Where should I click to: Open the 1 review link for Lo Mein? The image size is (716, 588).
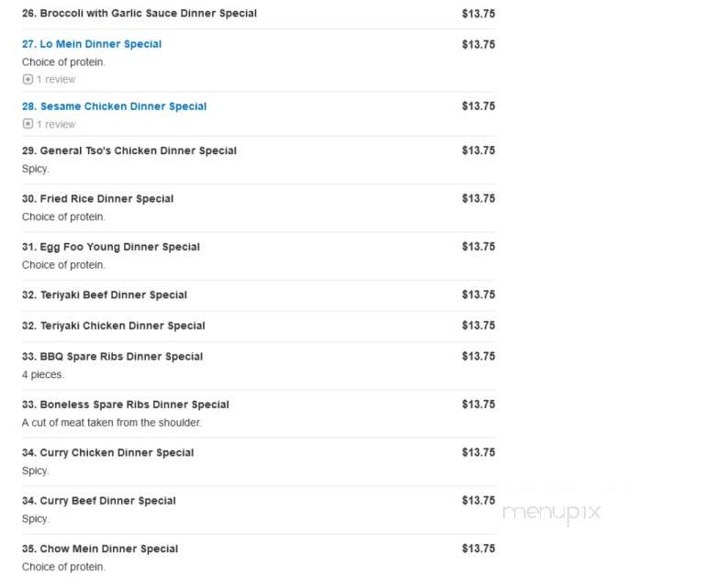click(56, 80)
